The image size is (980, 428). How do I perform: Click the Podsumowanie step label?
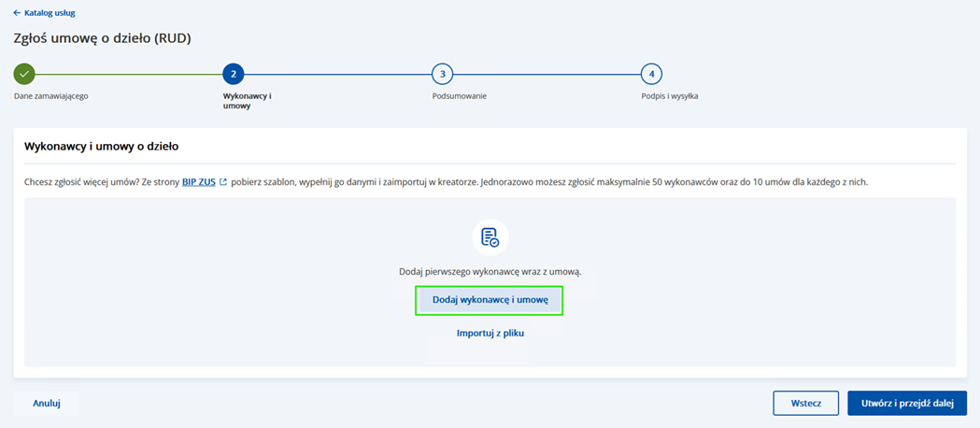point(459,96)
